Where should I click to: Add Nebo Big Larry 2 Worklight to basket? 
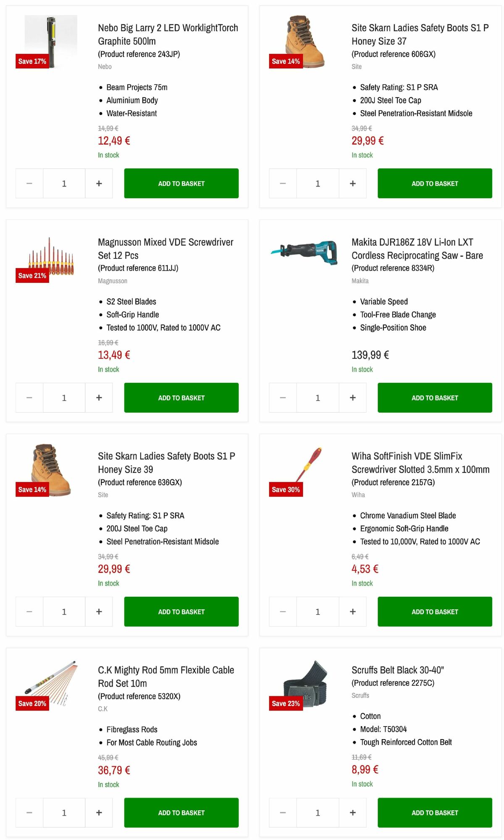(181, 183)
